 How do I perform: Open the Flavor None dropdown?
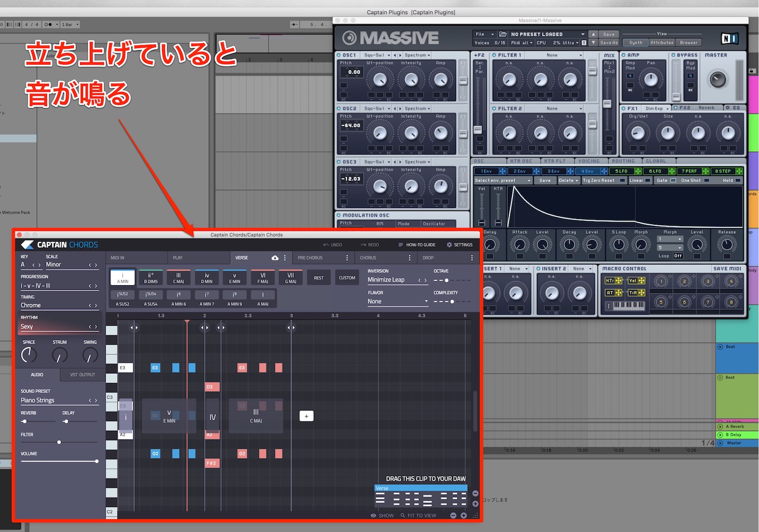coord(397,302)
